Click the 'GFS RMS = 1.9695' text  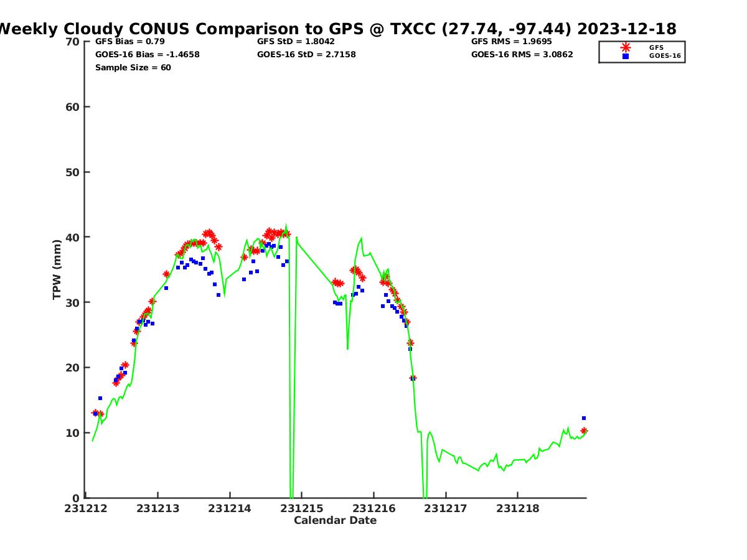pyautogui.click(x=511, y=42)
